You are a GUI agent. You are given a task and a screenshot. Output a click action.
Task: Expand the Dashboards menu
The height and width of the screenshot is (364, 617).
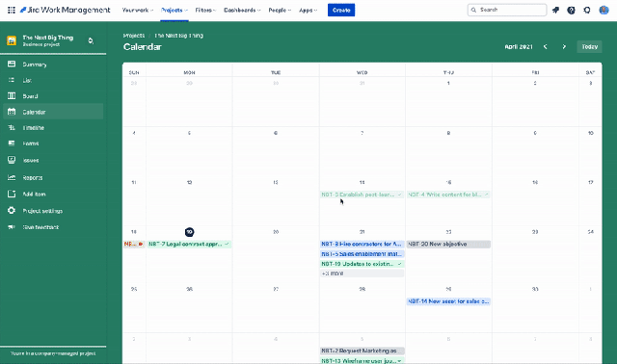[x=242, y=11]
